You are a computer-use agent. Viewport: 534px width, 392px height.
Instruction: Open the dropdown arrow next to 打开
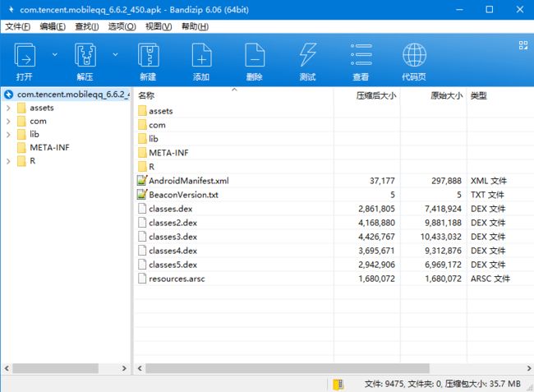[x=55, y=54]
